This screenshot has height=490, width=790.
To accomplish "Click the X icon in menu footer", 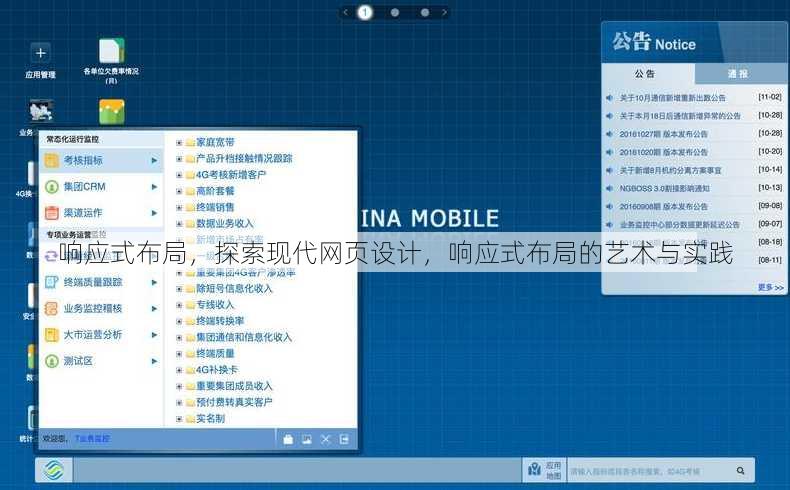I will pos(325,439).
